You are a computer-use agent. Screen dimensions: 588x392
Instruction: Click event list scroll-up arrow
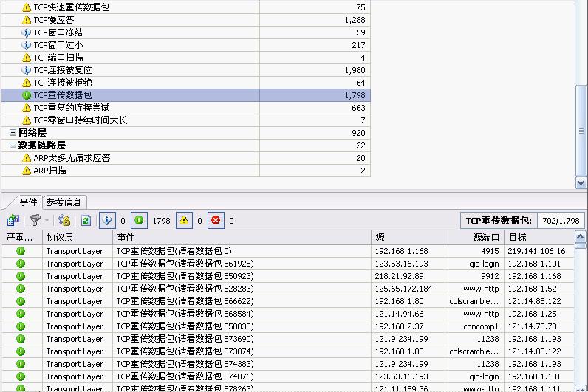(x=580, y=236)
